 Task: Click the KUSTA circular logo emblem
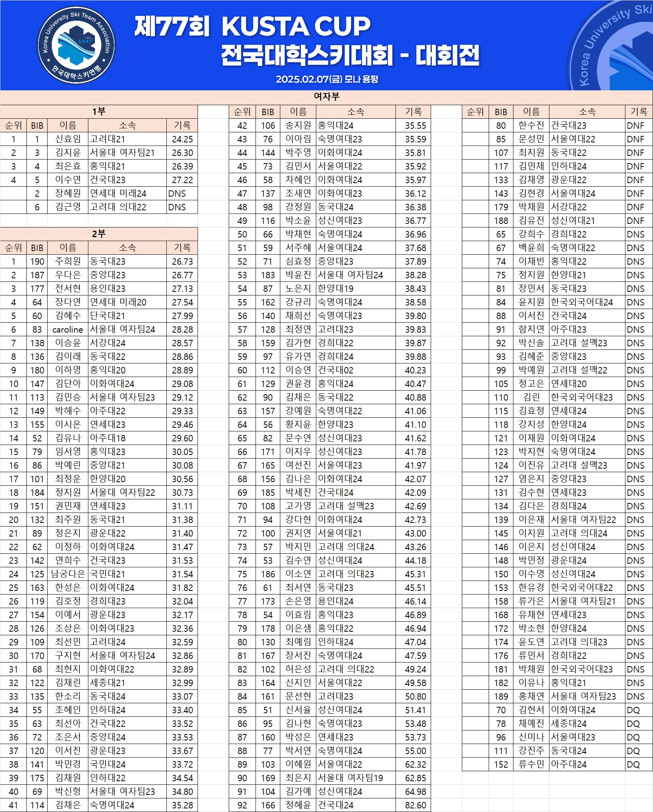click(x=76, y=45)
